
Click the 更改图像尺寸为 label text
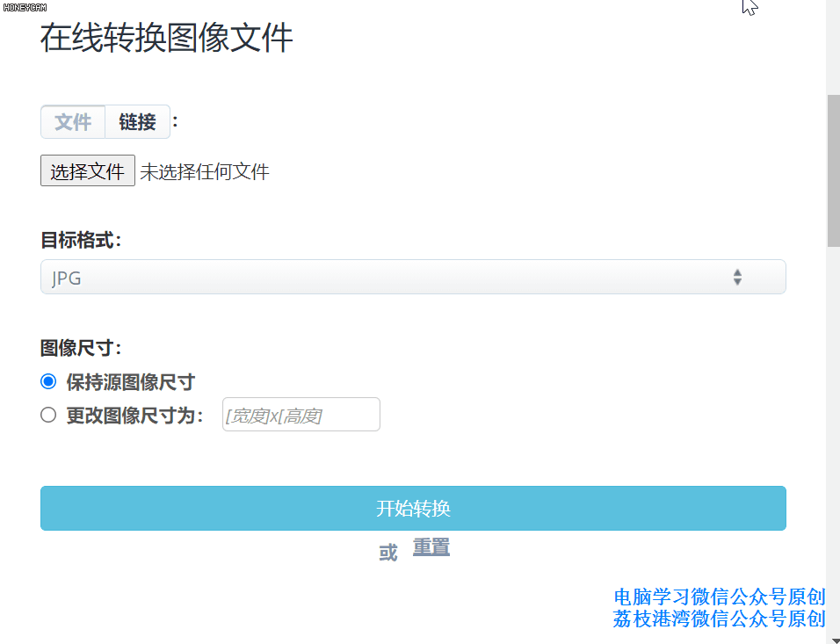[x=134, y=416]
